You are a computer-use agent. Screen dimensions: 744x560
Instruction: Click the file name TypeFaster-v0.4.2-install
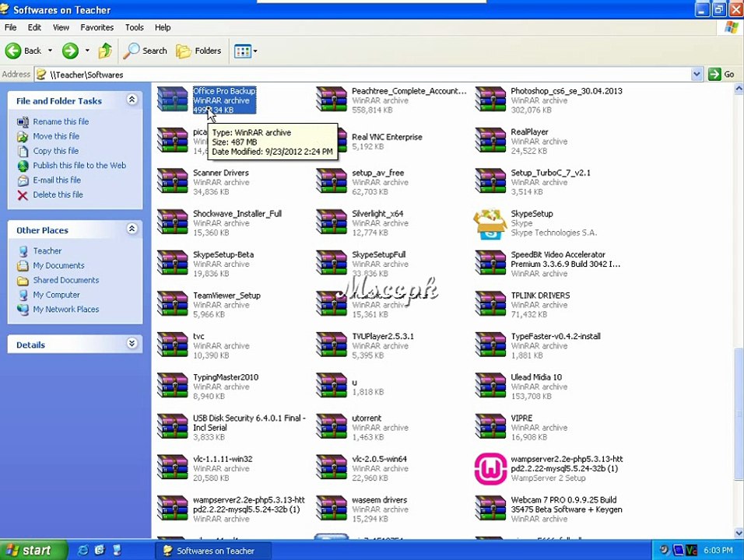pos(556,336)
